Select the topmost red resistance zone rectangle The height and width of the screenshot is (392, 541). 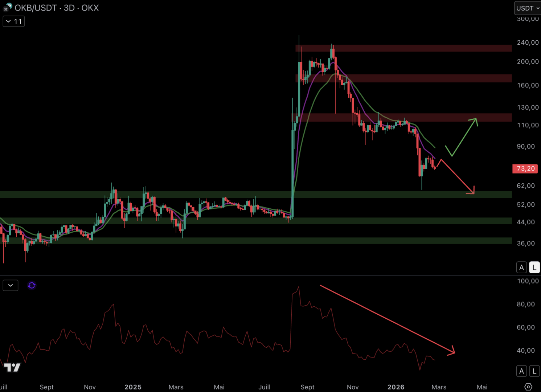tap(403, 48)
